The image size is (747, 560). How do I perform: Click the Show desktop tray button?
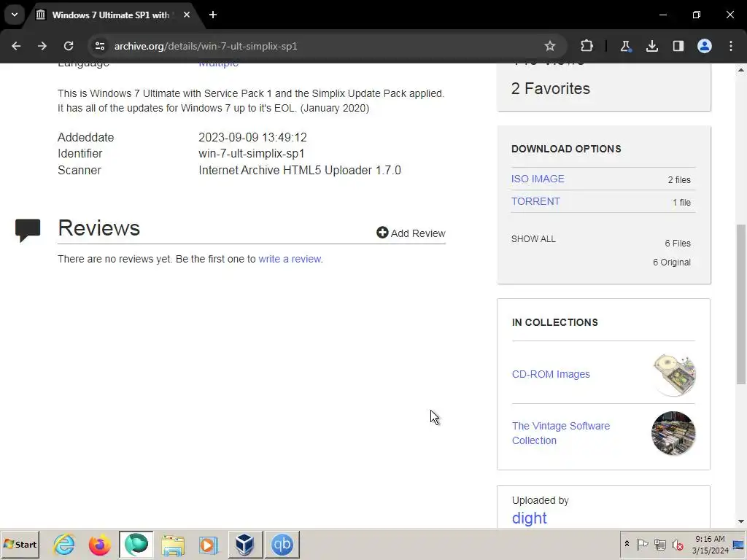pos(739,545)
